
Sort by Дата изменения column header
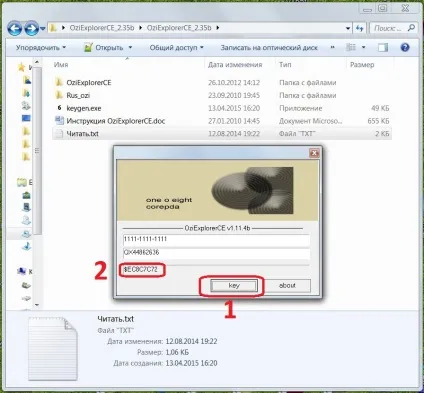pyautogui.click(x=235, y=65)
